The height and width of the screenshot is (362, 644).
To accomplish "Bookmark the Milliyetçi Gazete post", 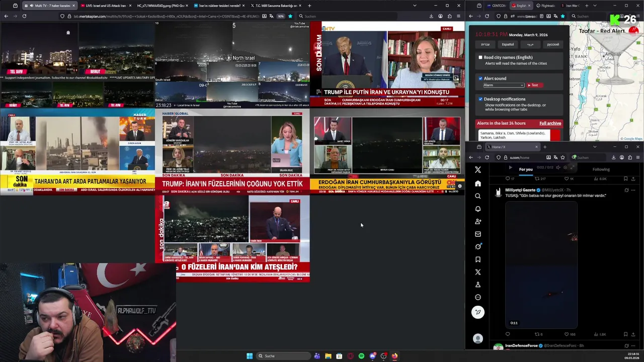I will tap(625, 334).
